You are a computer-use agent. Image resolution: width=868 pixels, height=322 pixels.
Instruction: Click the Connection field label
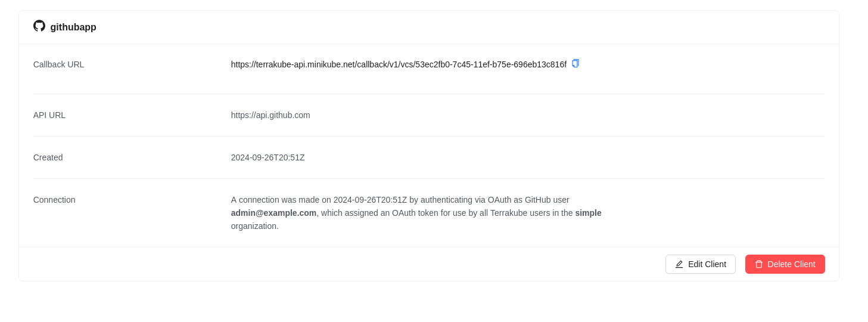tap(54, 200)
